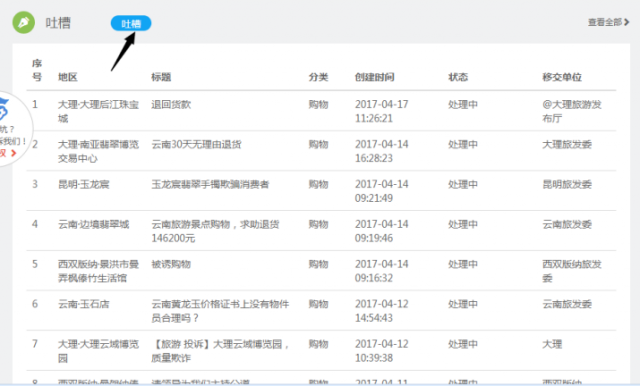The width and height of the screenshot is (640, 386).
Task: Select region cell 大理·大理云城博览园
Action: point(98,351)
